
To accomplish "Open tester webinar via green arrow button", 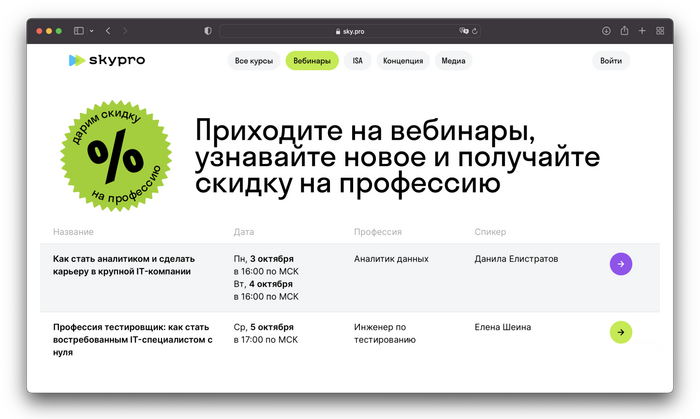I will [x=621, y=332].
